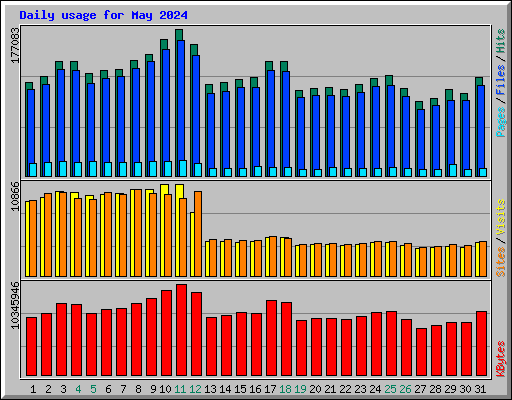Screen dimensions: 512x400
Task: Click day 4 on the x-axis
Action: click(78, 389)
